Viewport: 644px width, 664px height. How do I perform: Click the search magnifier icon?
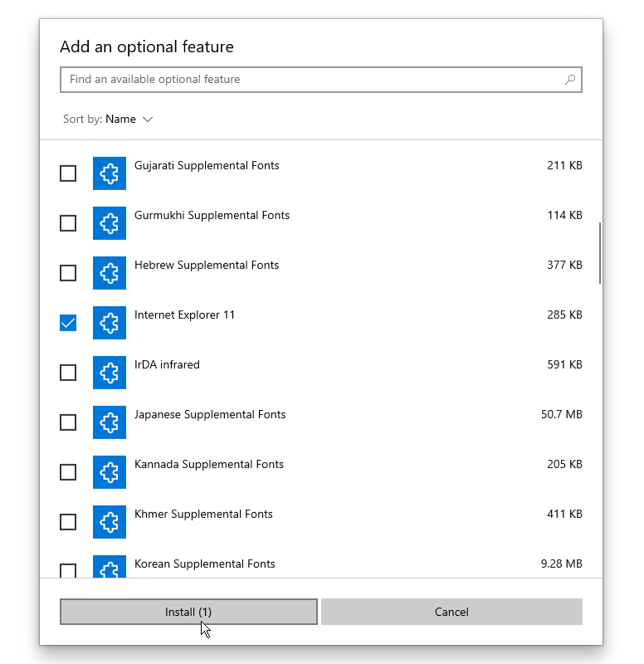(570, 80)
